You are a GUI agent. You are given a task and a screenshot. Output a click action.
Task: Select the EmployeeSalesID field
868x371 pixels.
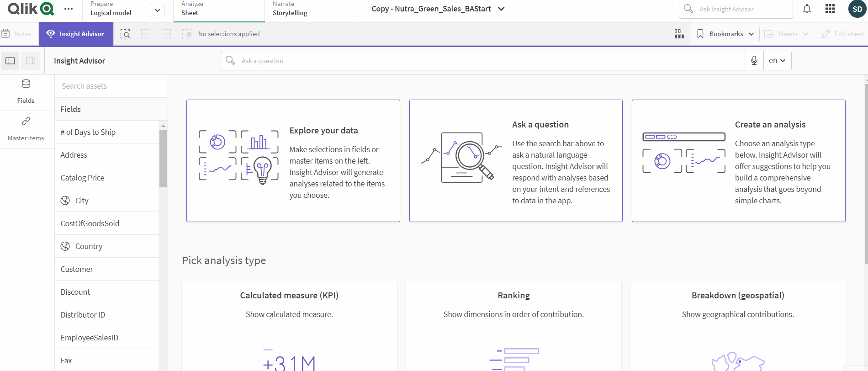point(106,338)
